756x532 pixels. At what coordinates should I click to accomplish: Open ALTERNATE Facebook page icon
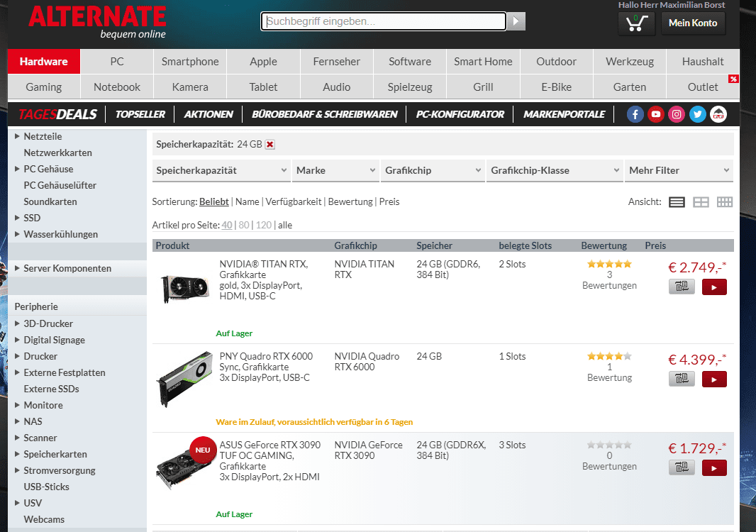[x=635, y=114]
